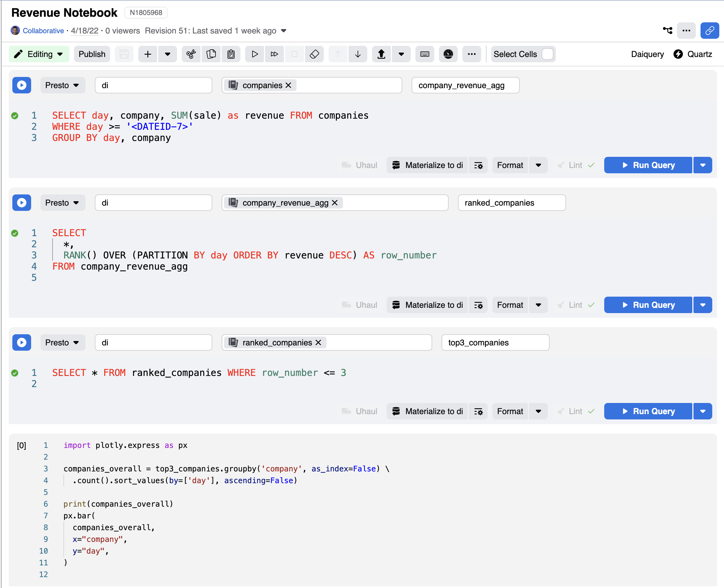Run all cells using fast-forward icon
The image size is (724, 588).
click(274, 54)
